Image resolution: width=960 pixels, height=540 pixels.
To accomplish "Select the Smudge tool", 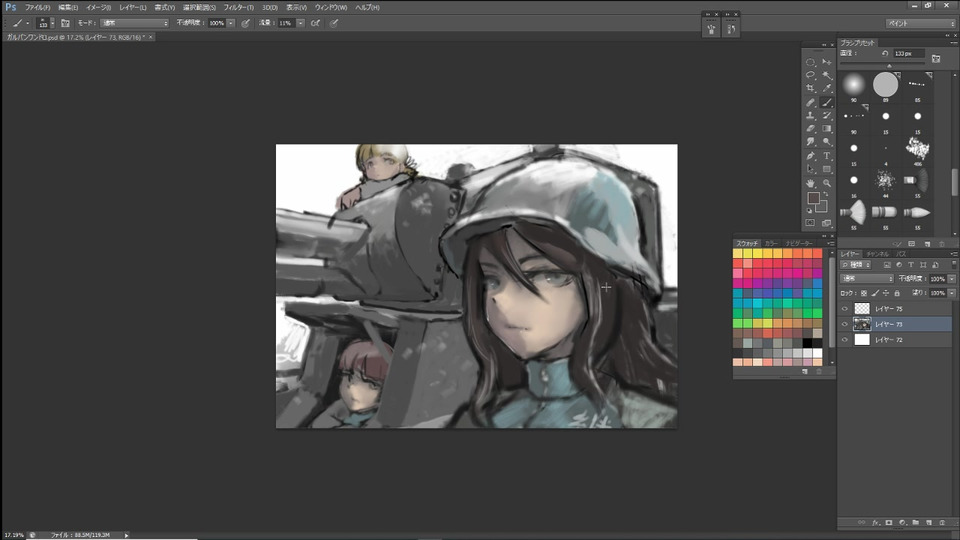I will pos(810,142).
